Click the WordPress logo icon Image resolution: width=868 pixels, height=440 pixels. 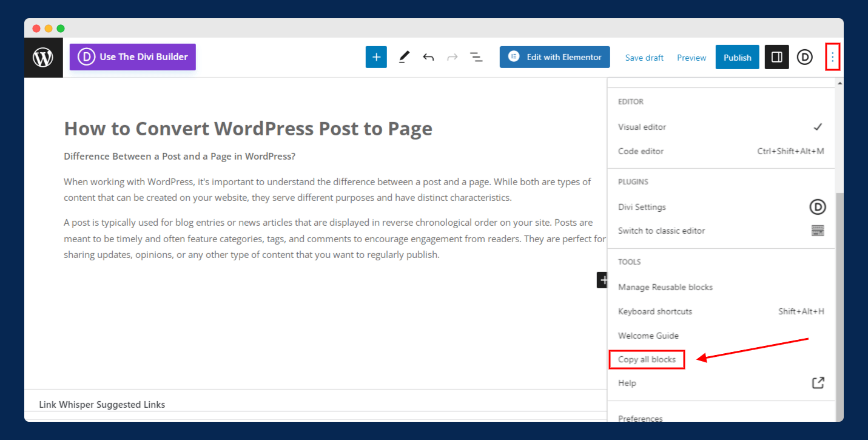43,58
